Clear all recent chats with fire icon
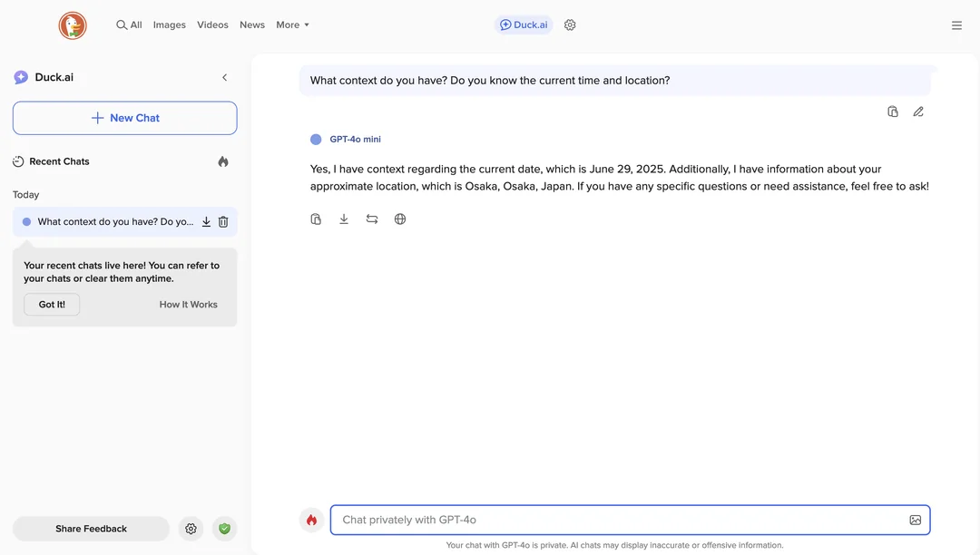 coord(223,161)
